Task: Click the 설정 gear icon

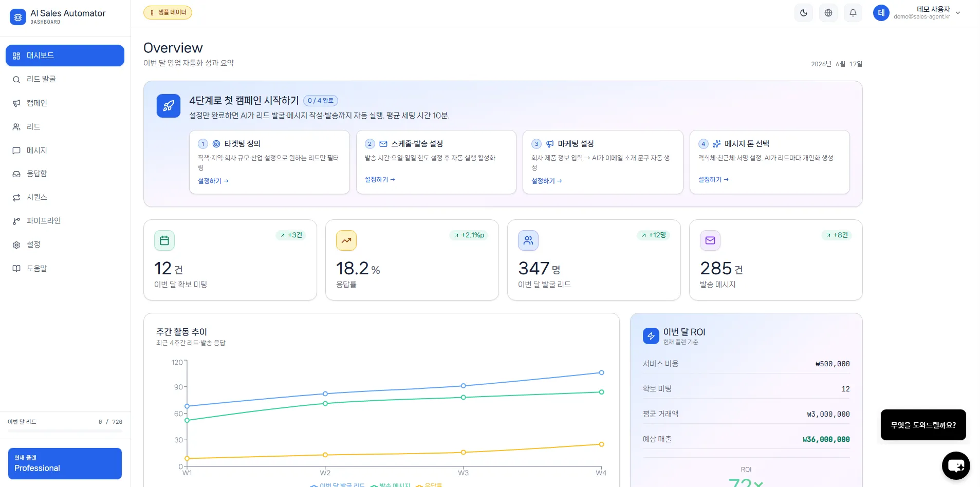Action: click(16, 245)
